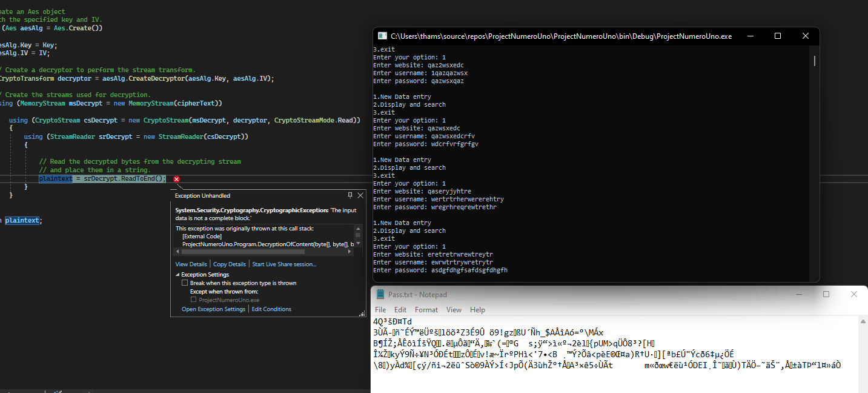This screenshot has height=393, width=868.
Task: Click the CryptoStream csDecrypt code line
Action: pos(185,120)
